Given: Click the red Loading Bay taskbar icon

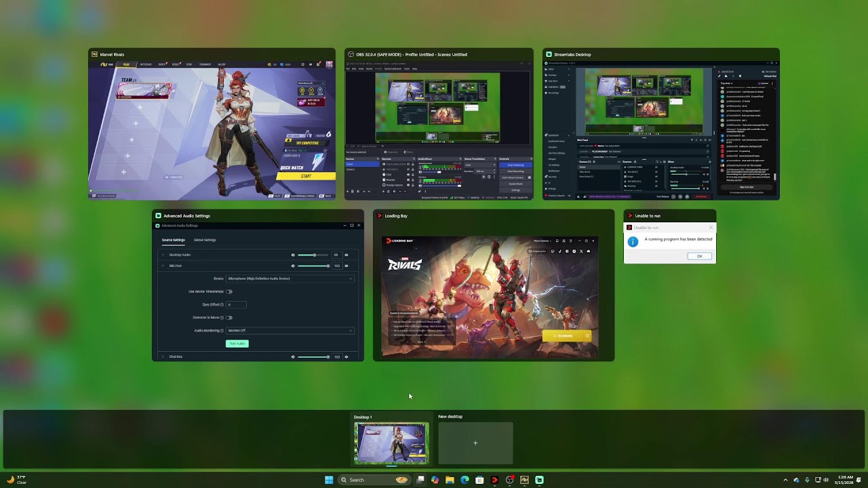Looking at the screenshot, I should 494,480.
